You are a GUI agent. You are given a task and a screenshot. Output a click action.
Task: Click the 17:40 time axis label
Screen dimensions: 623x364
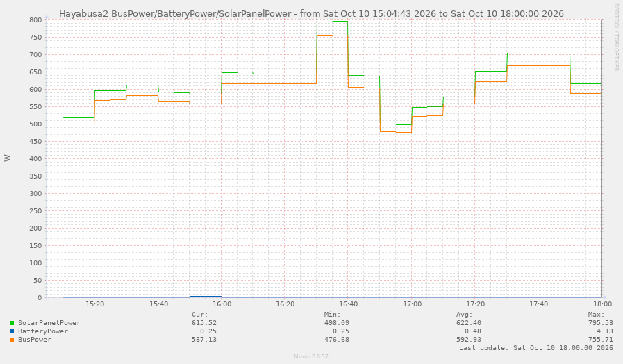coord(539,304)
